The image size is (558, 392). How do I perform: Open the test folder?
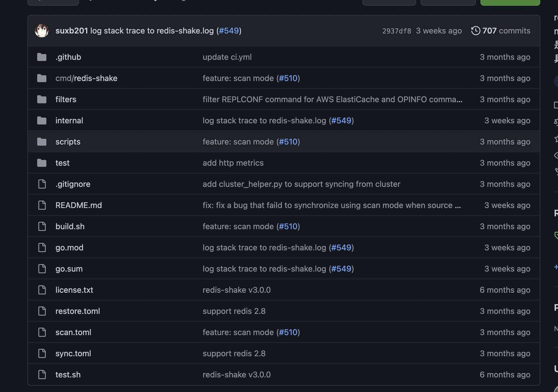click(63, 163)
